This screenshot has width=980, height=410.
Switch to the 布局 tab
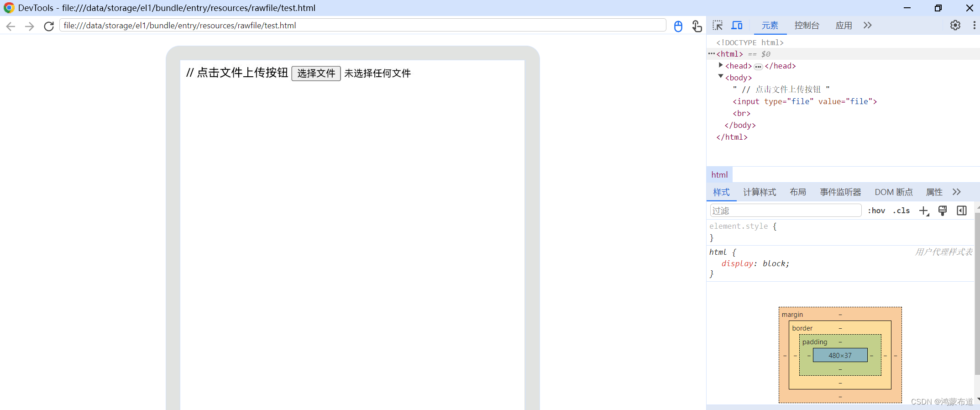pos(798,192)
